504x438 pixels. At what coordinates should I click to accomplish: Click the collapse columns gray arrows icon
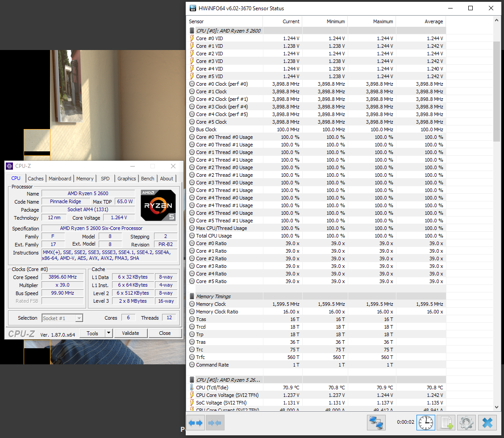point(215,422)
